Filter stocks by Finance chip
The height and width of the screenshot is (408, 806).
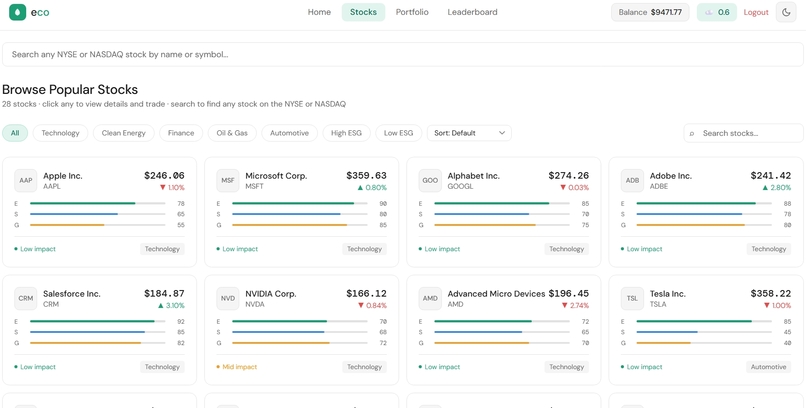click(x=181, y=133)
